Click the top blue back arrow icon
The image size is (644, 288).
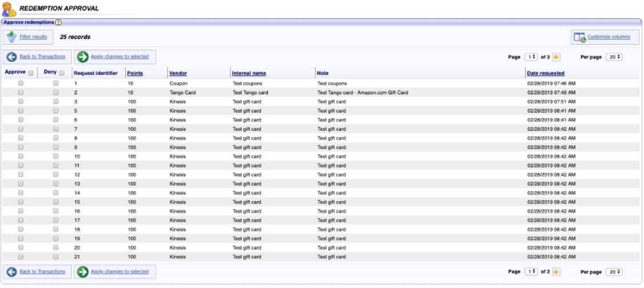pos(11,57)
